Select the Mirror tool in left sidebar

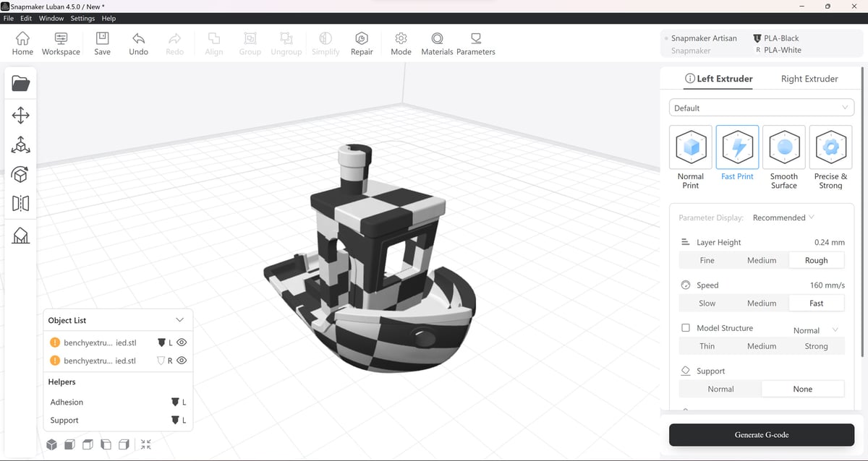(21, 204)
